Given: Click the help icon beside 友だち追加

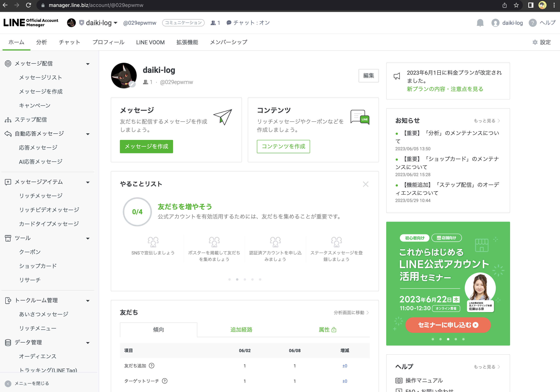Looking at the screenshot, I should (x=151, y=366).
